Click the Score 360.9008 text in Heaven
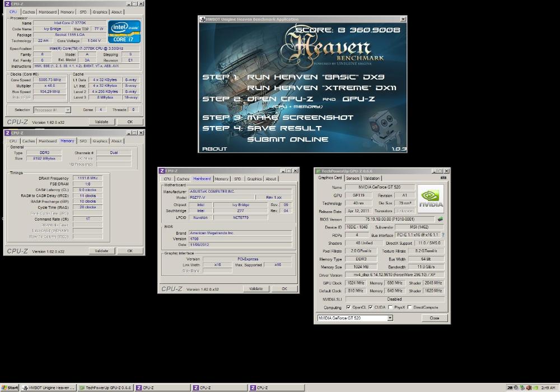 coord(348,30)
